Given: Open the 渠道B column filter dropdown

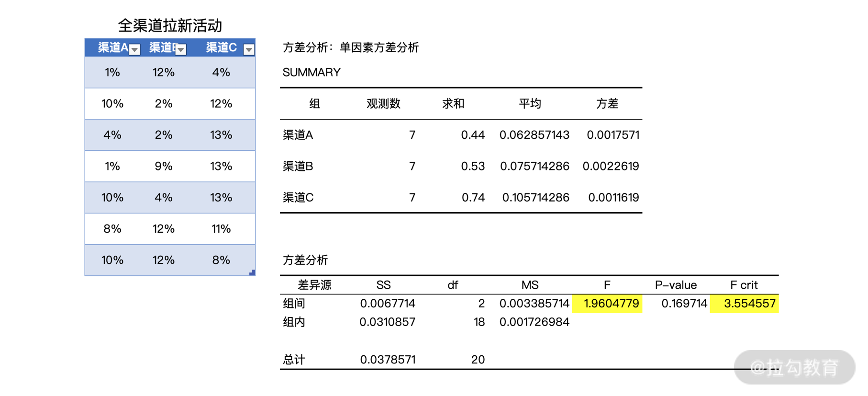Looking at the screenshot, I should 181,49.
